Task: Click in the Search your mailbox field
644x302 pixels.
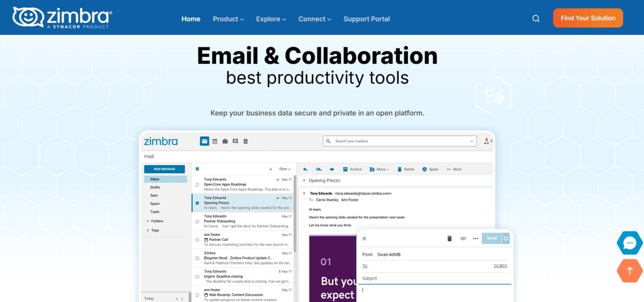Action: [399, 141]
